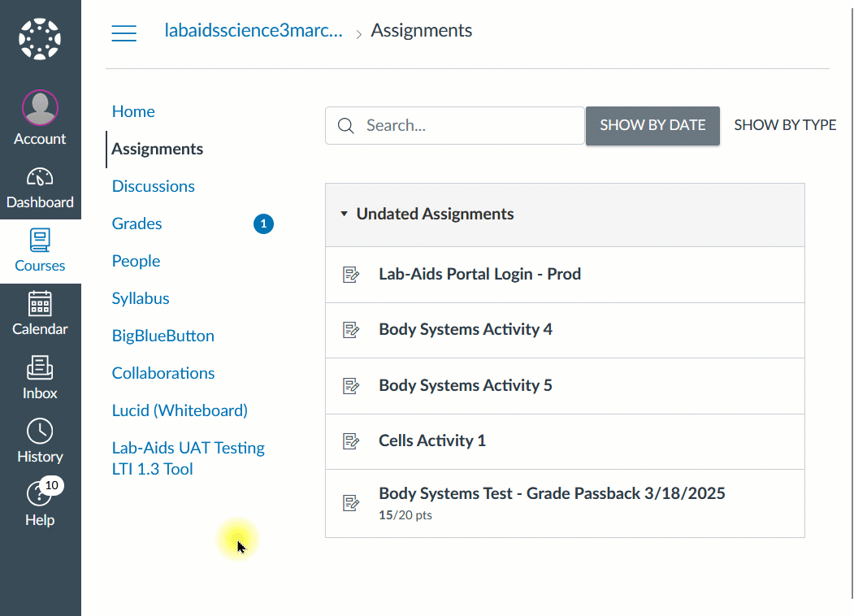Toggle the hamburger course navigation menu
Image resolution: width=854 pixels, height=616 pixels.
tap(124, 33)
